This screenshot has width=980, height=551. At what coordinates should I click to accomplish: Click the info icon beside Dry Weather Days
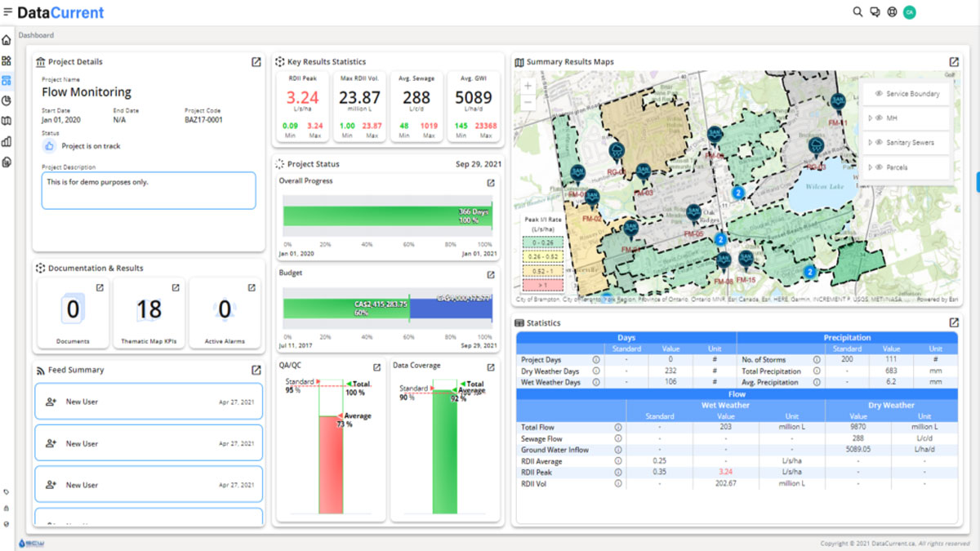tap(596, 371)
